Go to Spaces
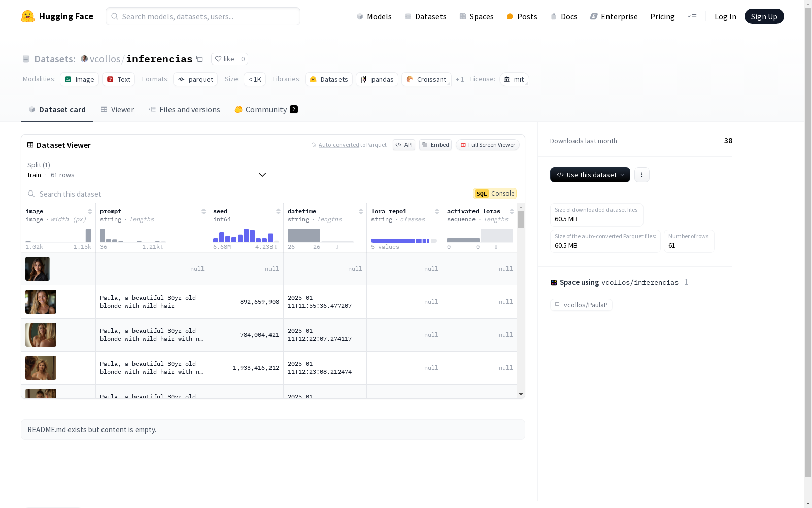The image size is (812, 508). (476, 16)
